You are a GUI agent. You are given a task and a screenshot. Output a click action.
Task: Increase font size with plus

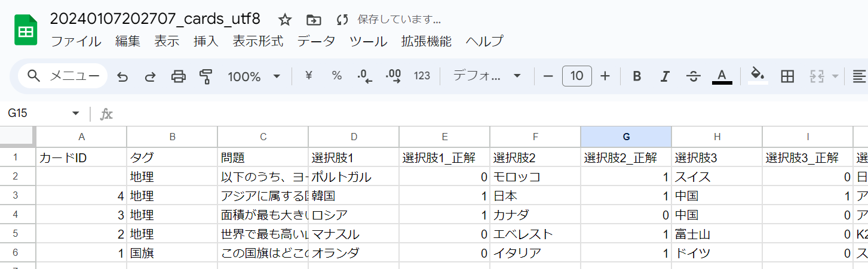pyautogui.click(x=605, y=76)
